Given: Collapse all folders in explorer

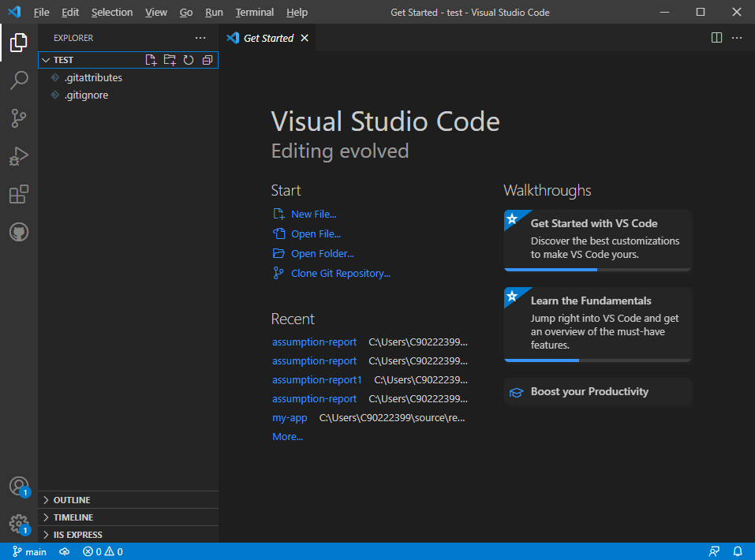Looking at the screenshot, I should [207, 60].
